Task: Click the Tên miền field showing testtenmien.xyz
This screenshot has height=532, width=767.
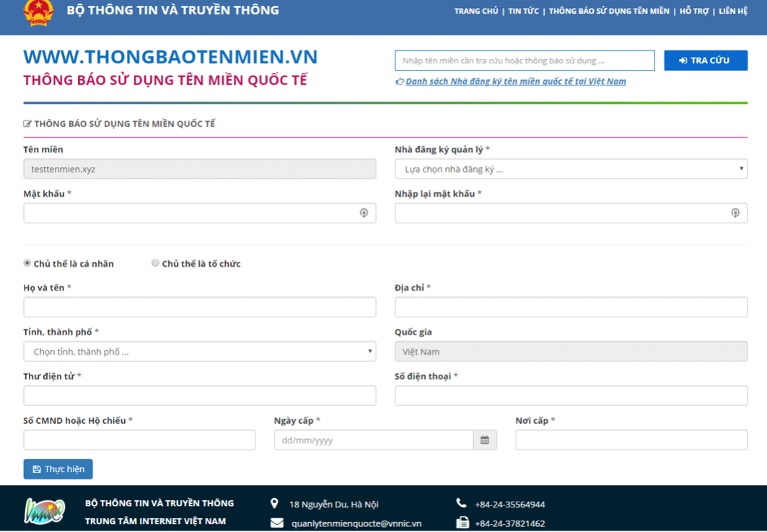Action: 200,169
